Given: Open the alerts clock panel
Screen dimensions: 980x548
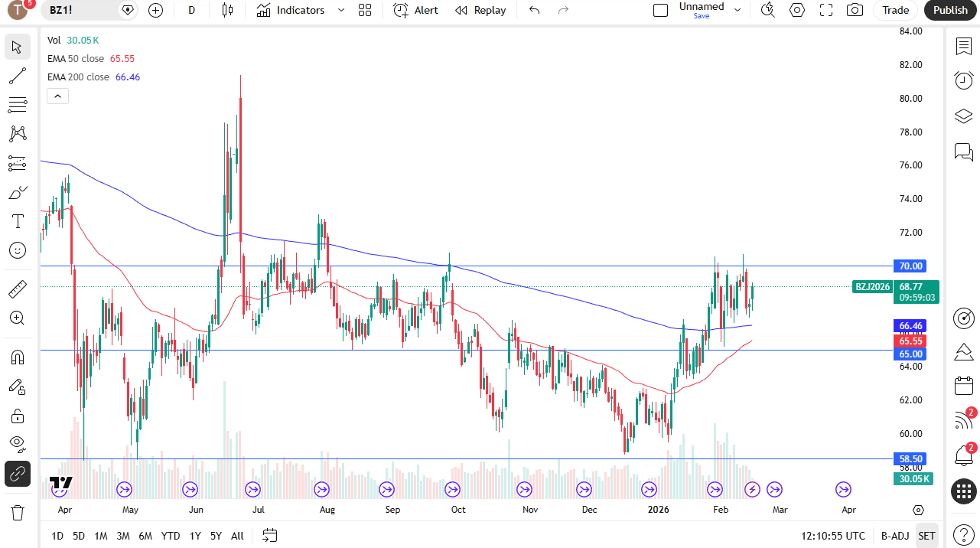Looking at the screenshot, I should pyautogui.click(x=964, y=80).
